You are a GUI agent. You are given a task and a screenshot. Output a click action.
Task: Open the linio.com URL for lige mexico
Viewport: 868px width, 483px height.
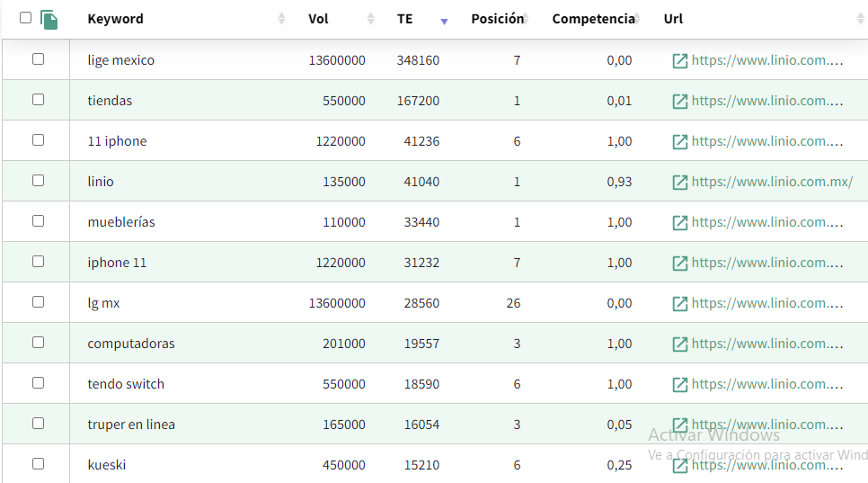[767, 60]
